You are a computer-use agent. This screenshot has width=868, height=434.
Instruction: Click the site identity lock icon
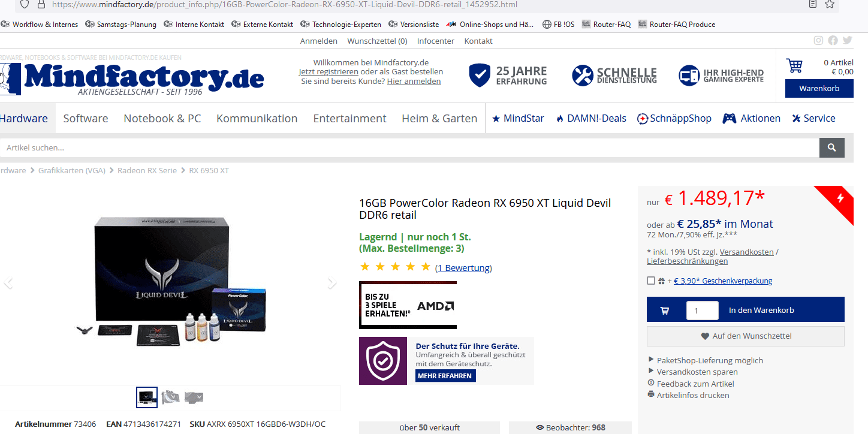(x=41, y=4)
